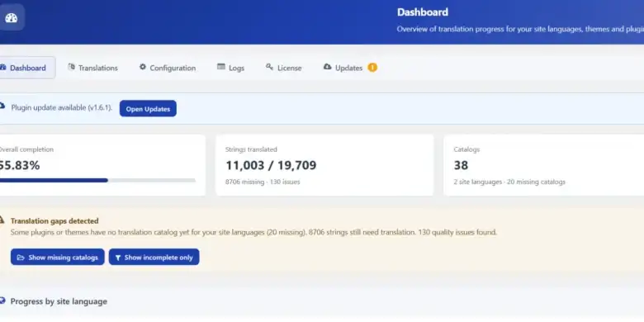The width and height of the screenshot is (644, 322).
Task: Switch to the Updates tab
Action: coord(350,68)
